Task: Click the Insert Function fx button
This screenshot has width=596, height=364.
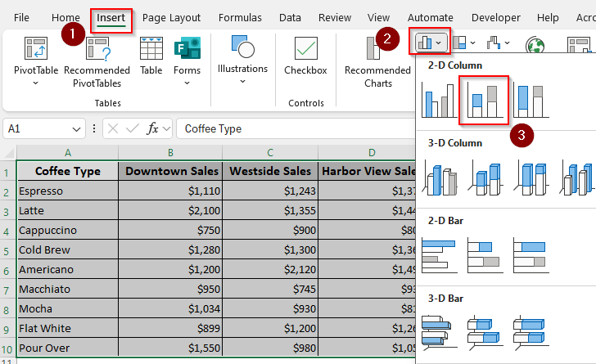Action: (152, 128)
